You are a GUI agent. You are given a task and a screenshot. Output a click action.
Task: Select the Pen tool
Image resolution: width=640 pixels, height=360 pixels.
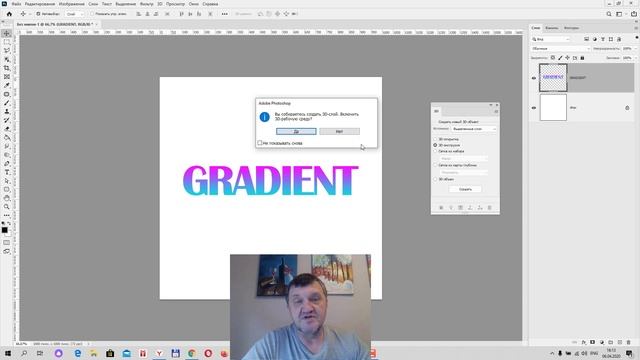point(7,164)
